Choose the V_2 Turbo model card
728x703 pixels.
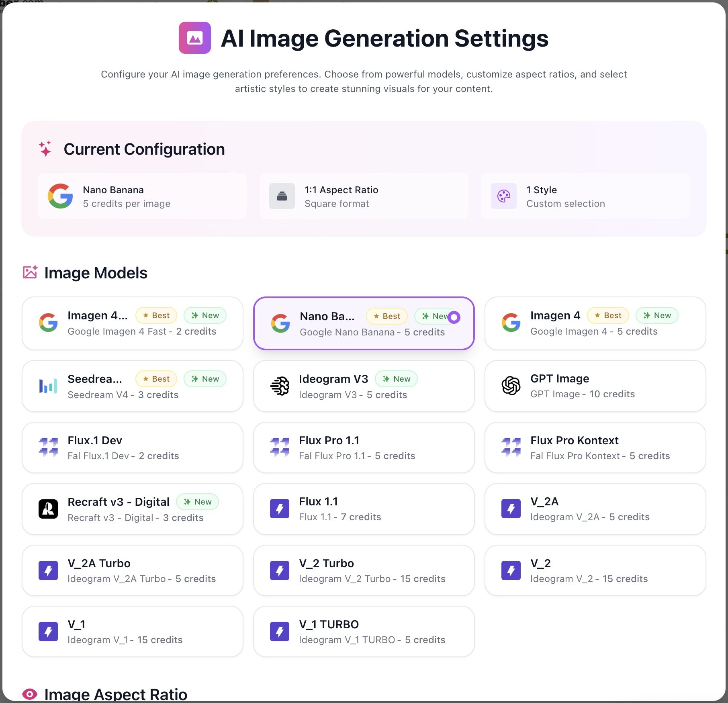click(364, 570)
